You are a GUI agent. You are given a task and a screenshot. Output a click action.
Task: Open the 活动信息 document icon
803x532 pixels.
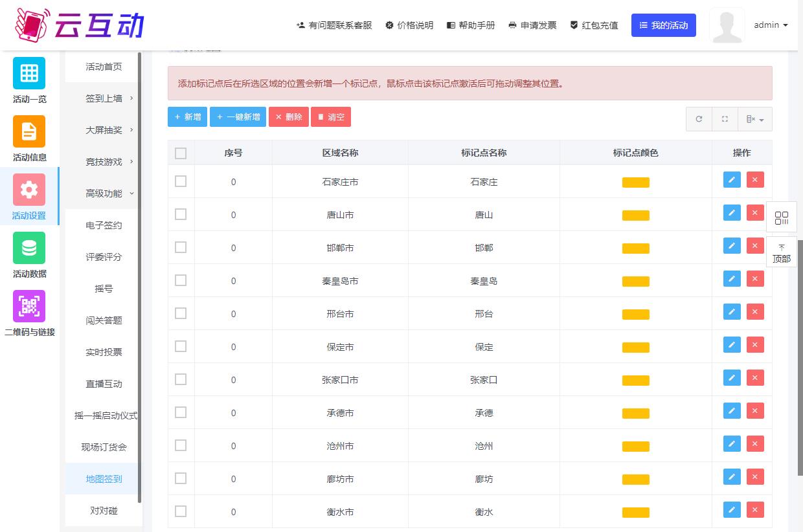pos(29,131)
